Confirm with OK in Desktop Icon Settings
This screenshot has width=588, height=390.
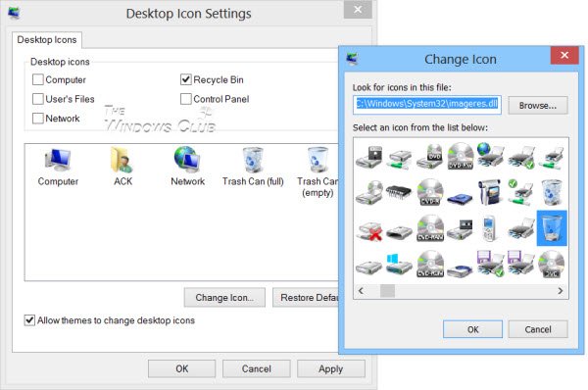(x=182, y=368)
